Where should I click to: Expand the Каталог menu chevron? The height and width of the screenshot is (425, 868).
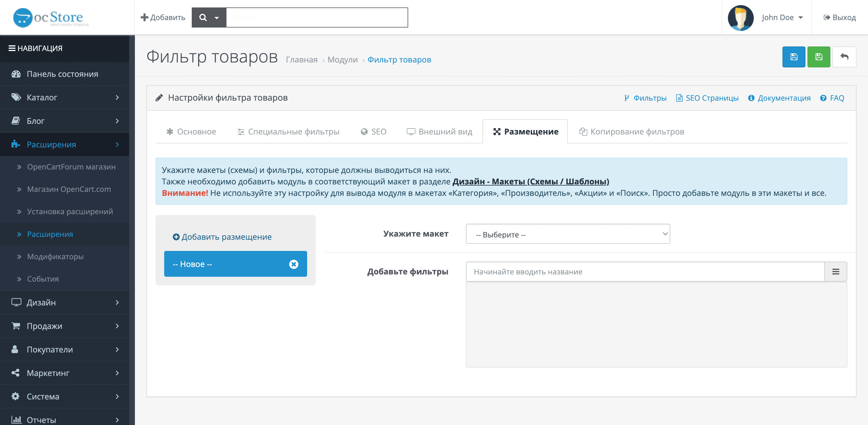117,97
